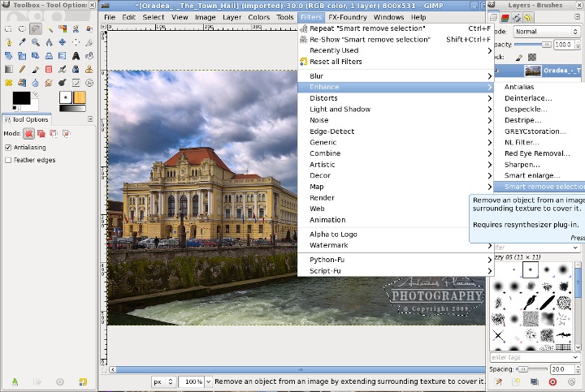Set selection mode to Intersect
Viewport: 585px width, 392px height.
tap(67, 133)
